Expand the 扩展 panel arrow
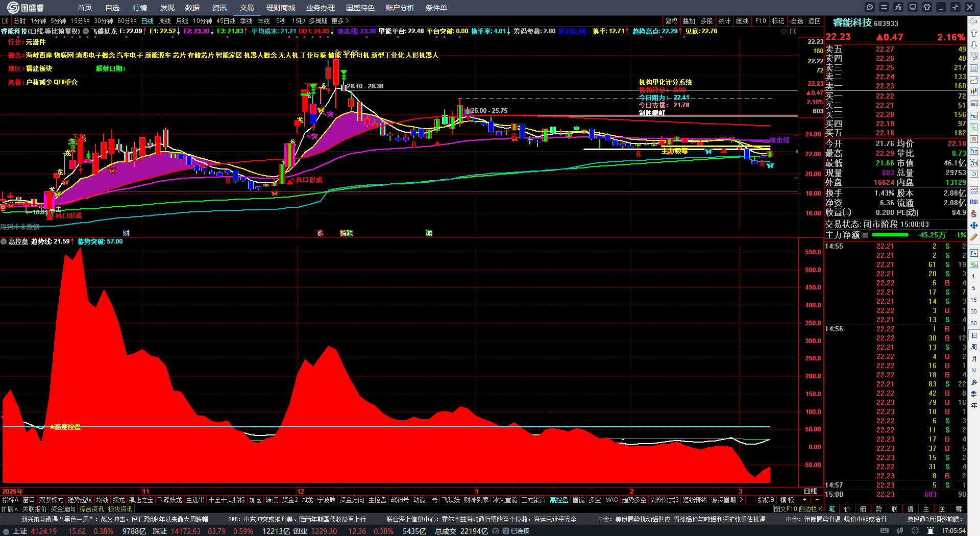 click(x=10, y=509)
